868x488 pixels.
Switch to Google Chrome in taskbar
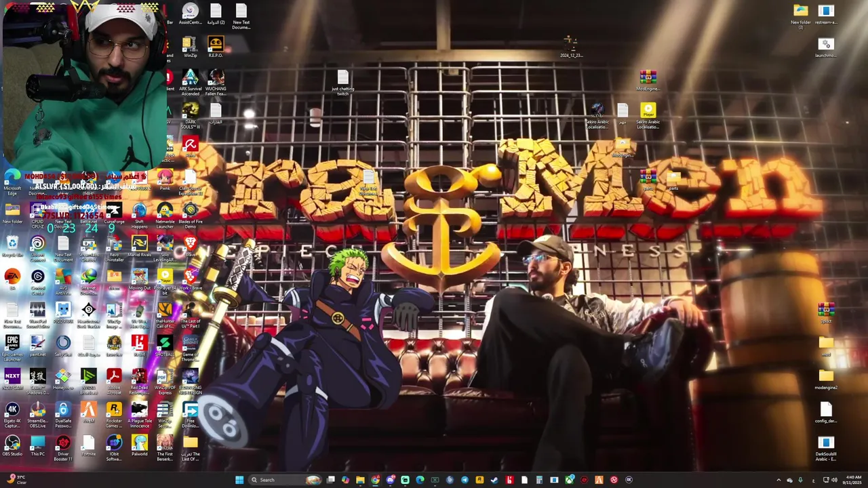click(x=375, y=480)
